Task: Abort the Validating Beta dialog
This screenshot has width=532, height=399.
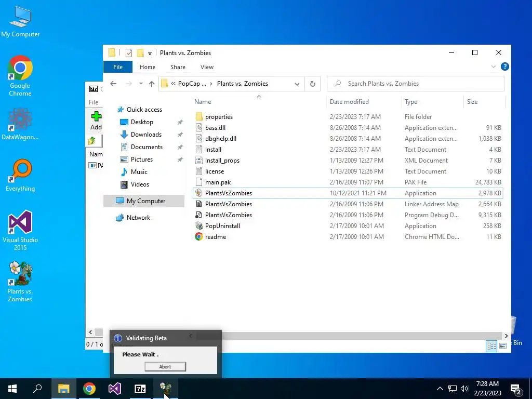Action: (165, 367)
